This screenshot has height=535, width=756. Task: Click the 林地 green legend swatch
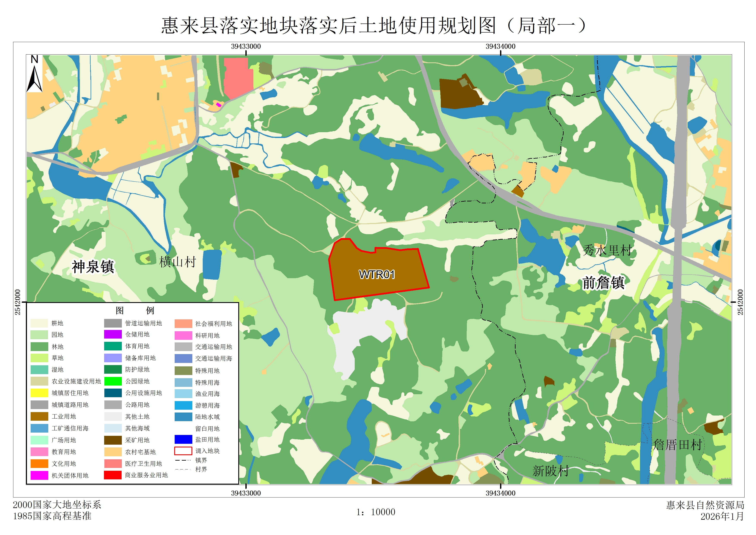[x=39, y=347]
